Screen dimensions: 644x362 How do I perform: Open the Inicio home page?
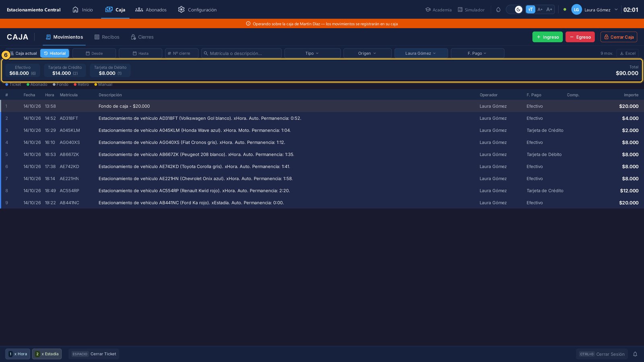[x=83, y=10]
